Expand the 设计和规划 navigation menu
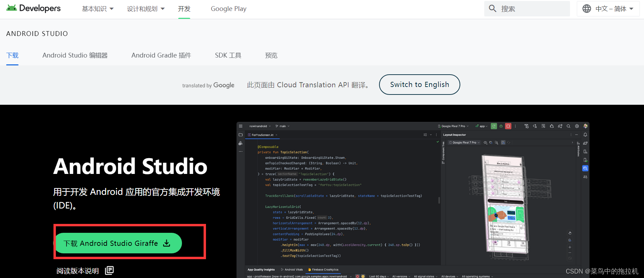This screenshot has width=644, height=278. point(146,9)
